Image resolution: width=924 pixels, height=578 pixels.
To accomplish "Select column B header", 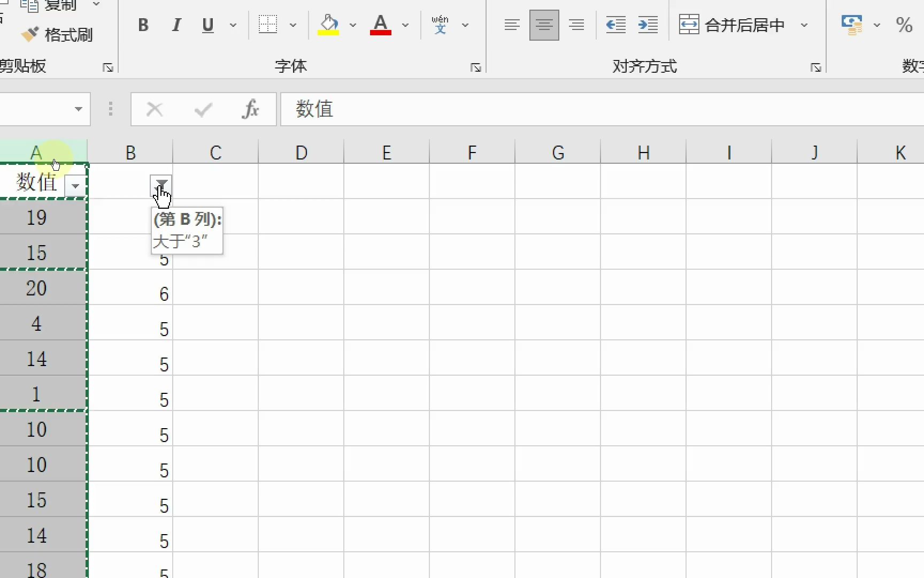I will coord(130,152).
